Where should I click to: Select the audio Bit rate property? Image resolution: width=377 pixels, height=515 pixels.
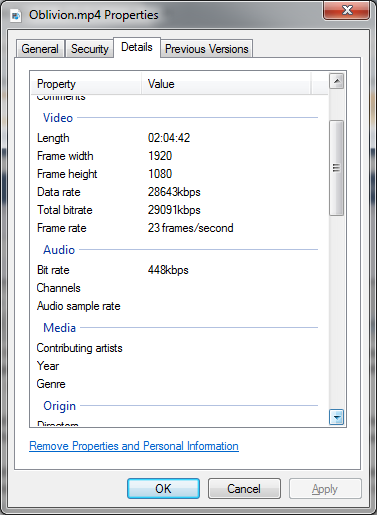tap(53, 270)
